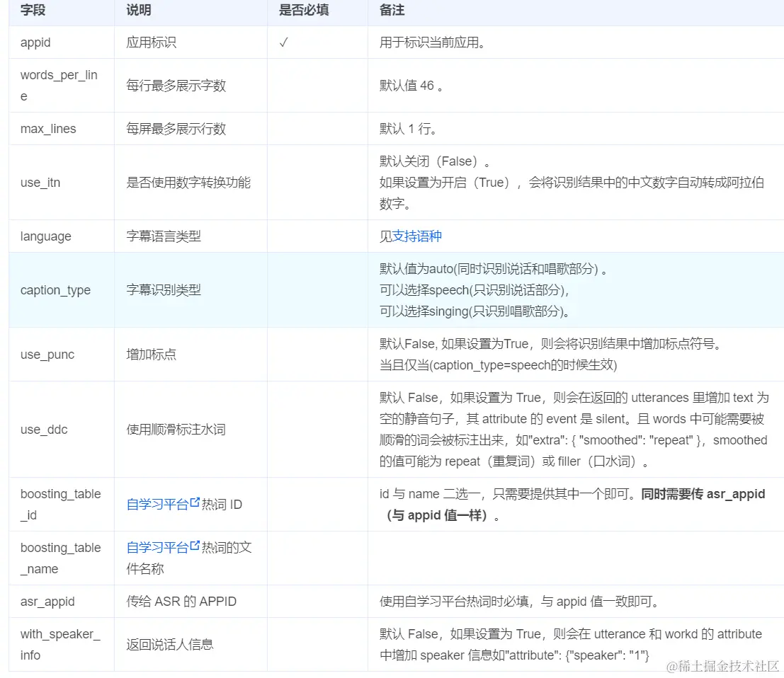Click external-link icon in boosting_table_id row

pyautogui.click(x=195, y=502)
